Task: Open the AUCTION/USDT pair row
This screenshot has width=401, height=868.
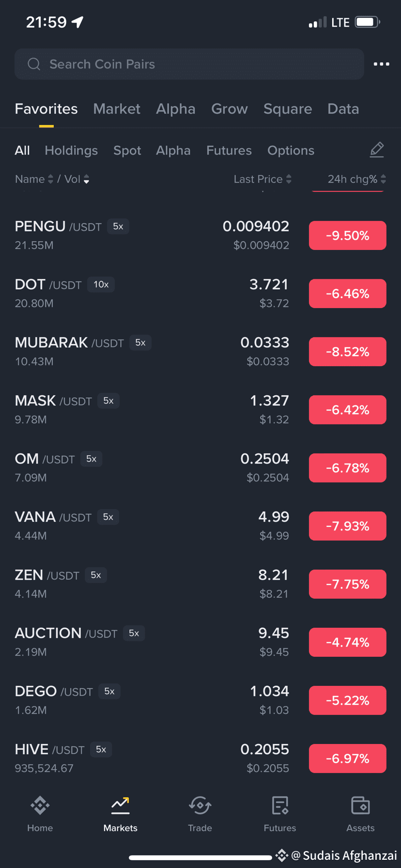Action: 200,642
